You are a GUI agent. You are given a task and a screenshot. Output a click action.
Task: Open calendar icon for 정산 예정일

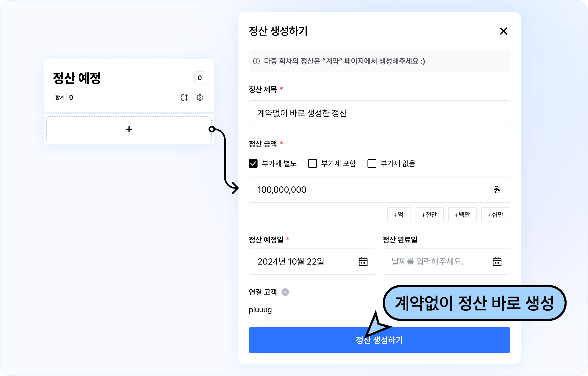(363, 262)
